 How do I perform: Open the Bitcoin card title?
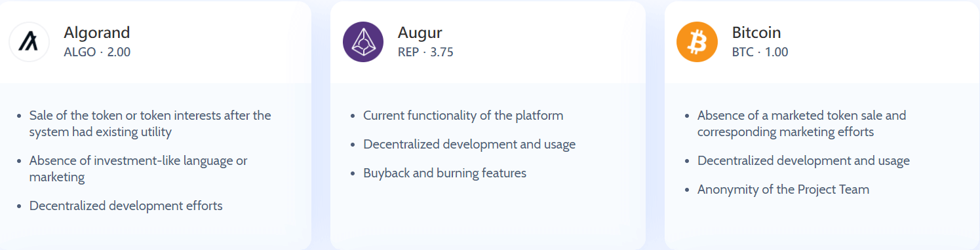[x=756, y=33]
